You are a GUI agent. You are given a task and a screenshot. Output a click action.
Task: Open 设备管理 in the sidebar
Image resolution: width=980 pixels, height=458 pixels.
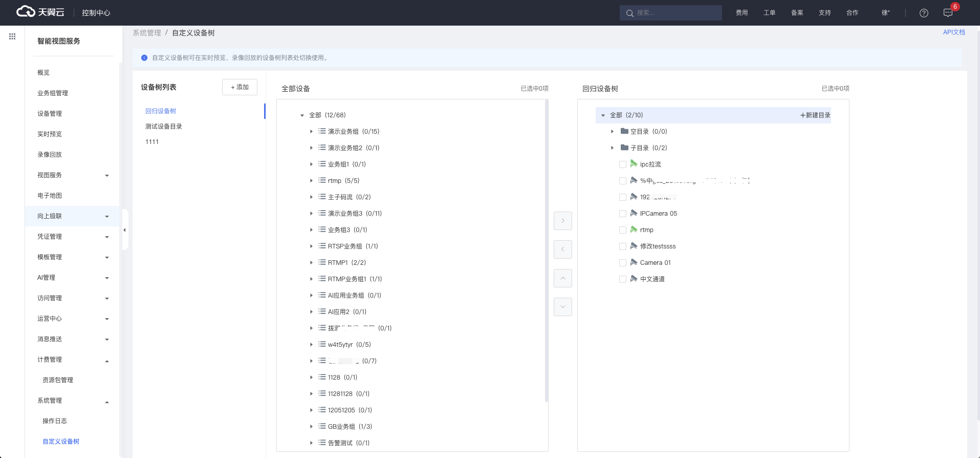point(50,114)
